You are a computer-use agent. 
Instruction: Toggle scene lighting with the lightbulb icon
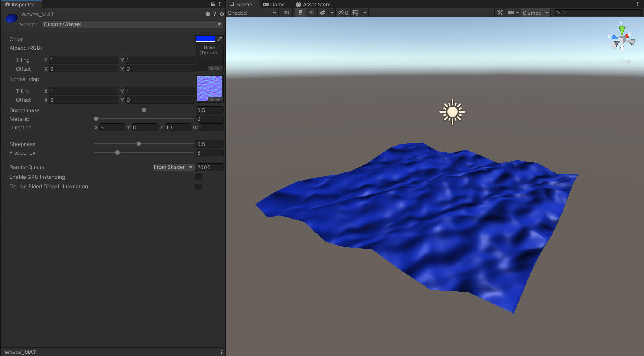(x=300, y=13)
